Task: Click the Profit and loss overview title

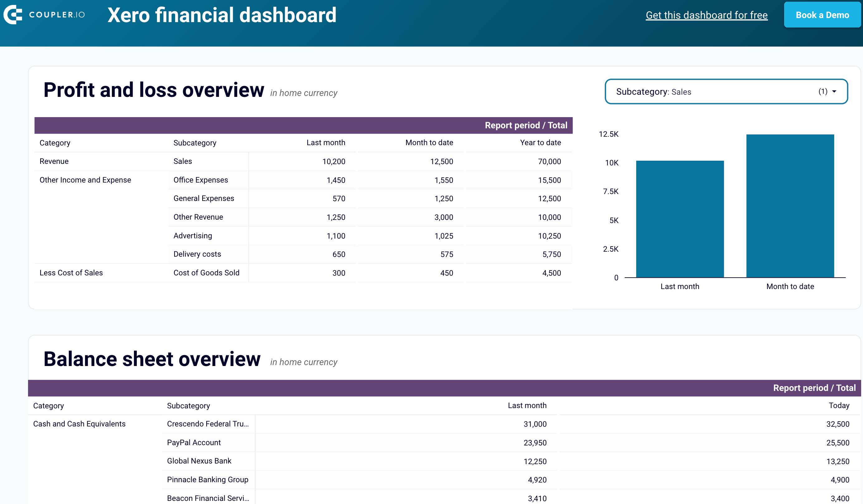Action: tap(153, 89)
